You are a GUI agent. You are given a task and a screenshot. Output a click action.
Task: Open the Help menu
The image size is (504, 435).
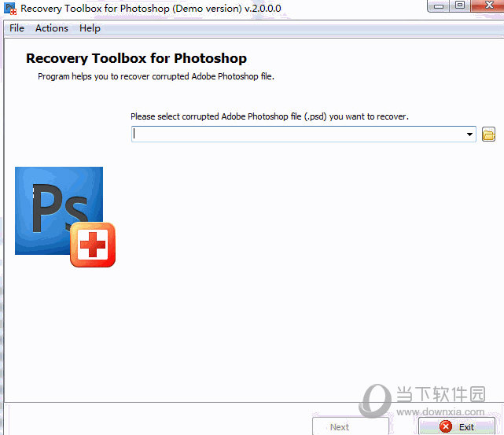click(90, 28)
